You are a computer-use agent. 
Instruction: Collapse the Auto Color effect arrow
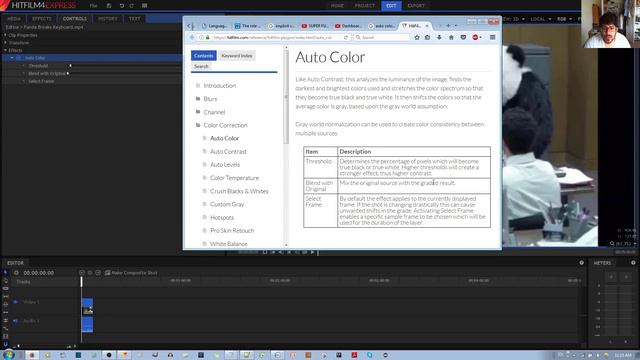12,58
